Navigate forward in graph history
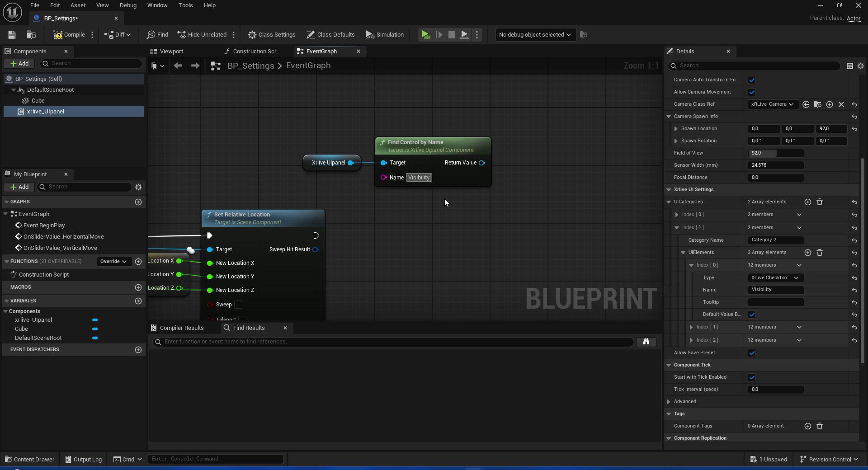The width and height of the screenshot is (868, 470). 195,66
